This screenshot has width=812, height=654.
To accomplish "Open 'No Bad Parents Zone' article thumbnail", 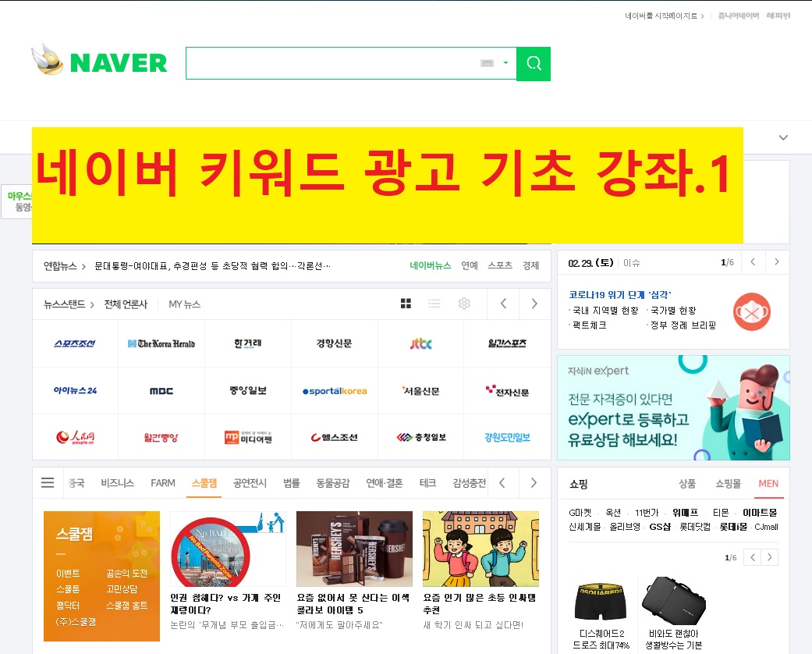I will pos(228,549).
